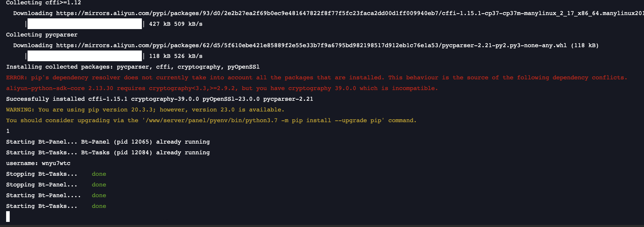Click the yellow pip version WARNING line
This screenshot has height=227, width=644.
(x=145, y=110)
